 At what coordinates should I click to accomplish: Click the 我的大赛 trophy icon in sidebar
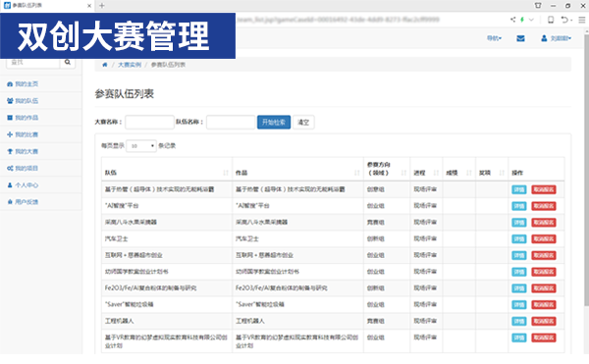10,151
